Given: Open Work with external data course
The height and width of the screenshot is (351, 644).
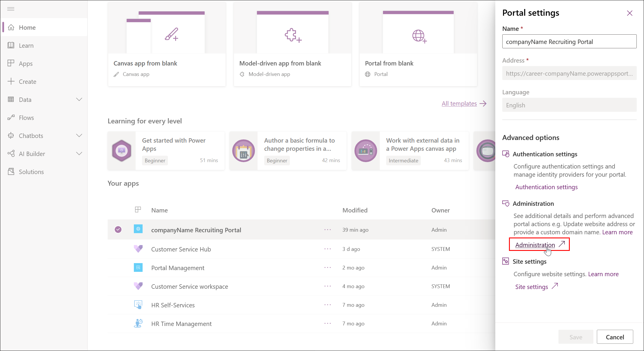Looking at the screenshot, I should tap(410, 151).
